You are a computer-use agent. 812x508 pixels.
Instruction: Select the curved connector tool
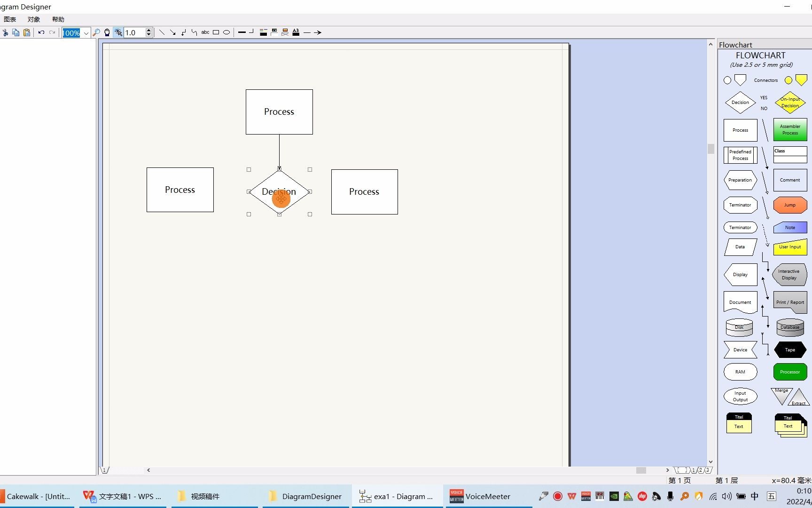[194, 32]
